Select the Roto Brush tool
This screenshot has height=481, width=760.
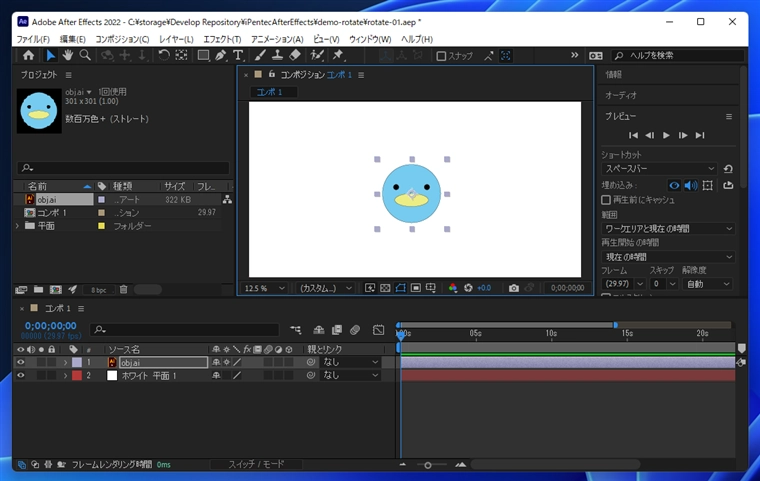click(317, 55)
